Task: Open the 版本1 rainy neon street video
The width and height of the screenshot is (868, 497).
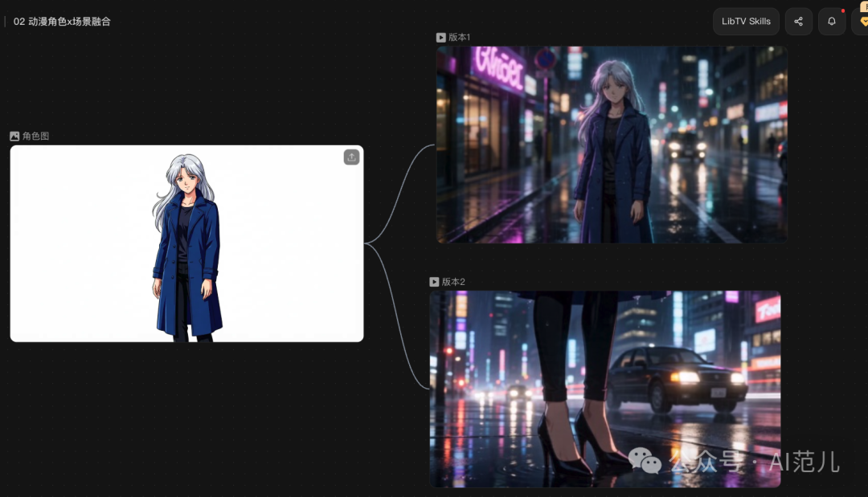Action: click(x=612, y=145)
